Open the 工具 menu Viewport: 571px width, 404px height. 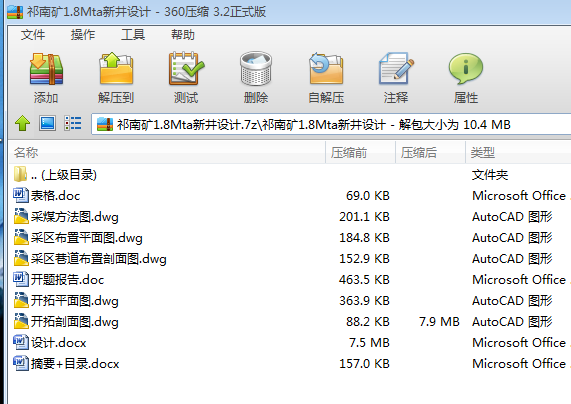133,35
